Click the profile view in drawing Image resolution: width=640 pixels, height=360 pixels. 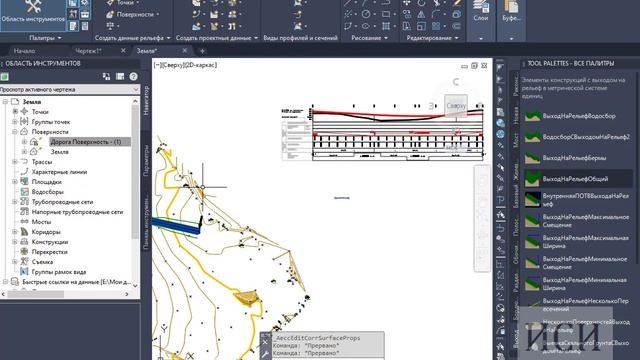click(x=382, y=133)
